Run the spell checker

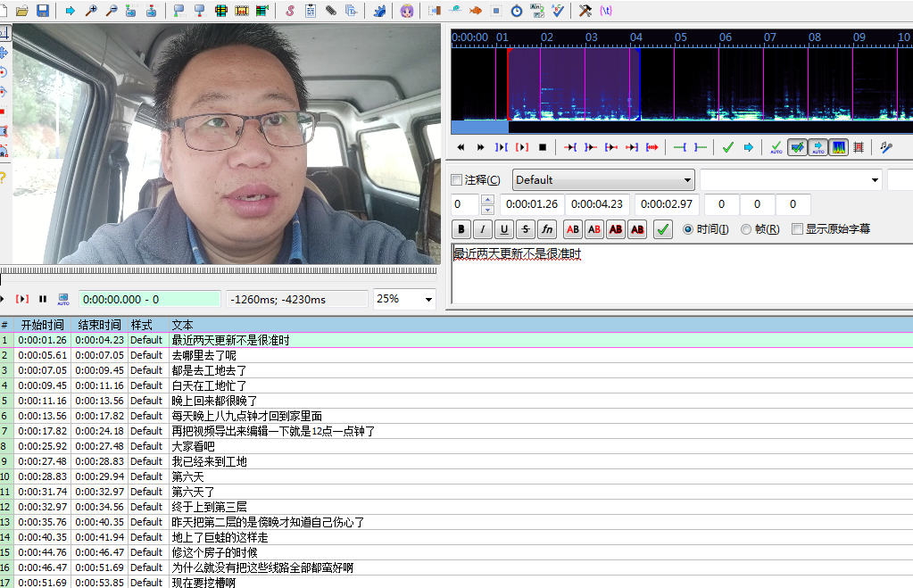click(x=558, y=10)
